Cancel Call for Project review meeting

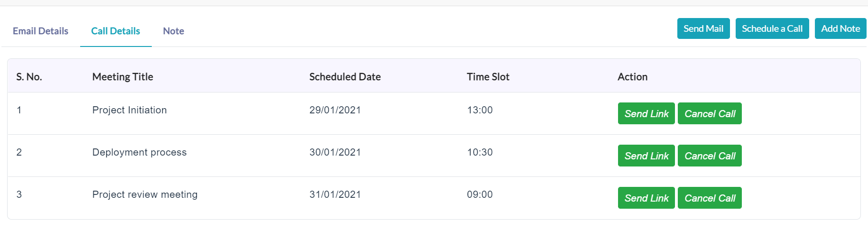[x=710, y=198]
